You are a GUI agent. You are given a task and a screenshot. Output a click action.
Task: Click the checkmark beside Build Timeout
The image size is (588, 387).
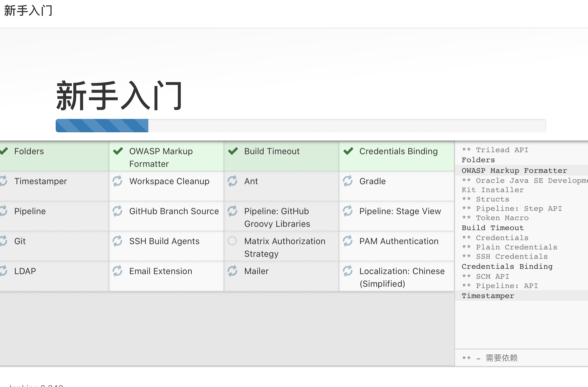[233, 151]
